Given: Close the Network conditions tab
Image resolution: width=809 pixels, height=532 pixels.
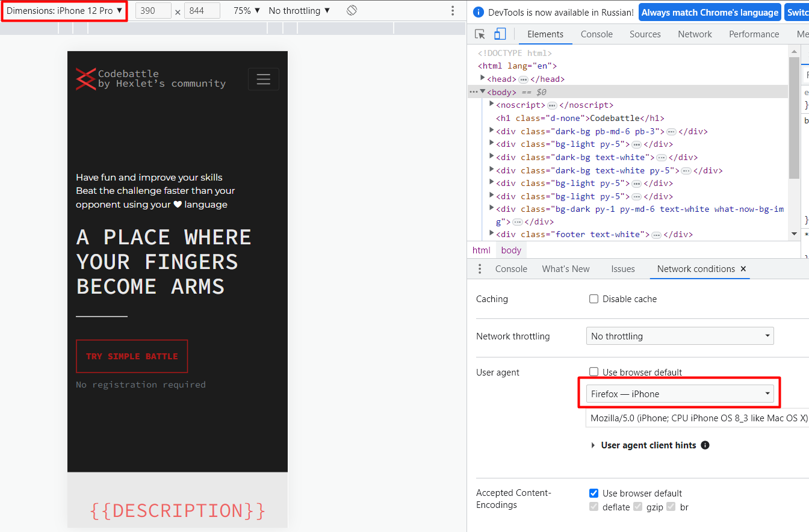Looking at the screenshot, I should click(x=743, y=269).
